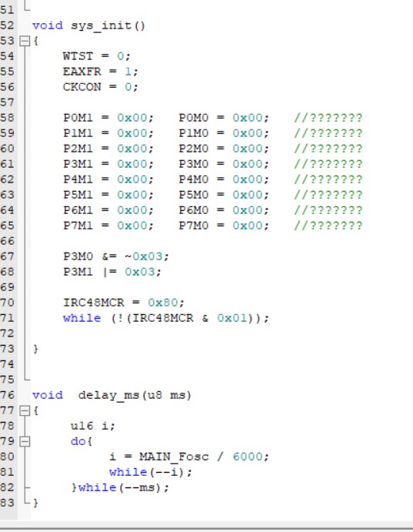Place cursor on sys_init function name

(x=104, y=25)
